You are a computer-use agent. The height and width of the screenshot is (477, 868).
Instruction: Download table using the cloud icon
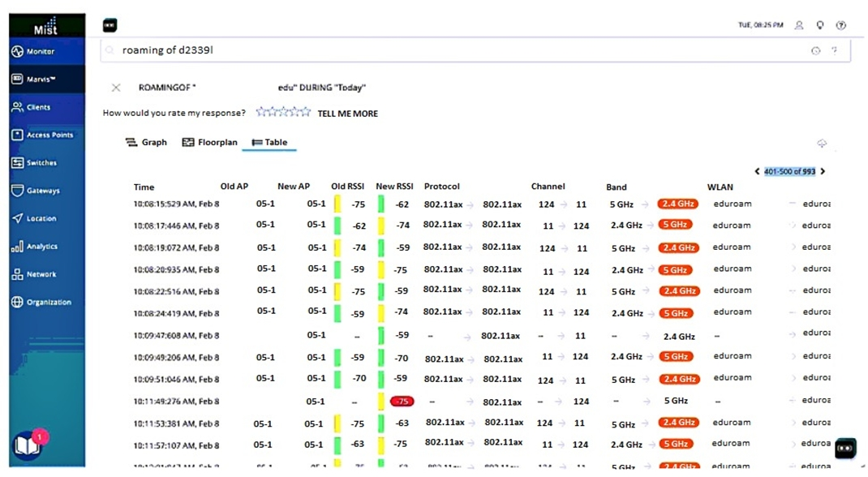pos(822,144)
